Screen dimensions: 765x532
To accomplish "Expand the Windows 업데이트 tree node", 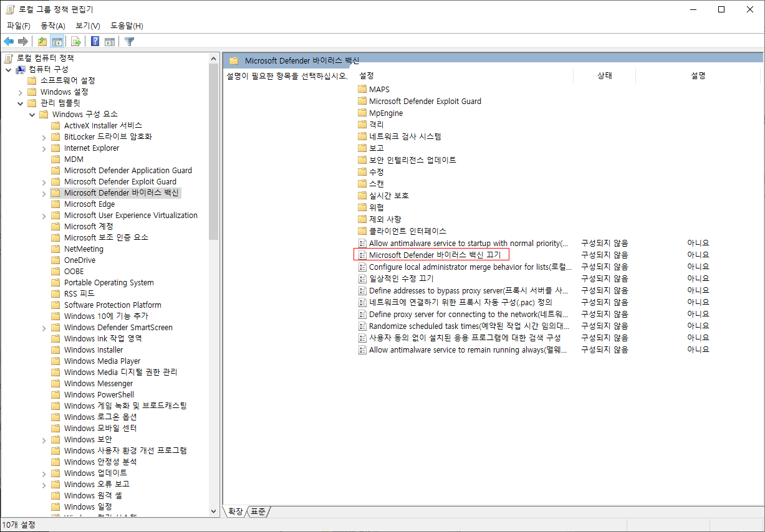I will coord(44,473).
